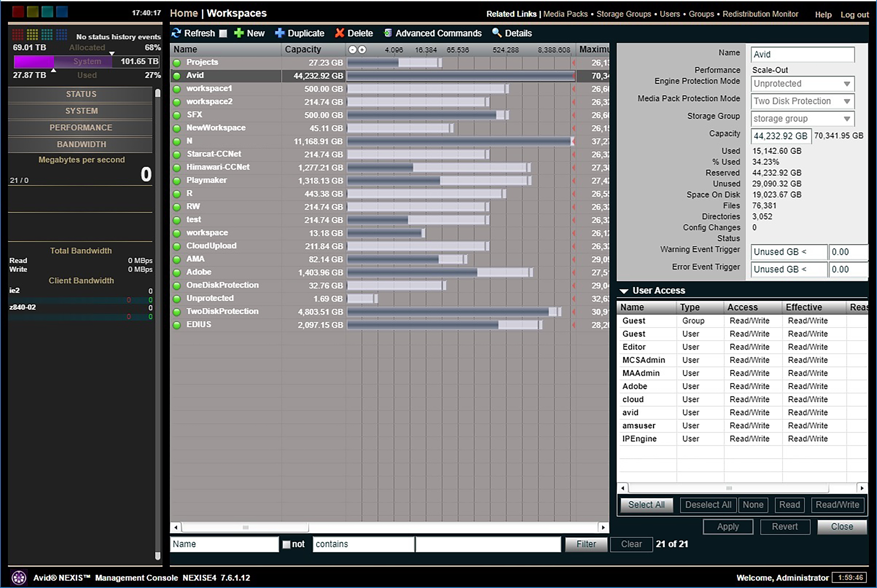Screen dimensions: 877x588
Task: Open the PERFORMANCE sidebar section
Action: click(x=80, y=128)
